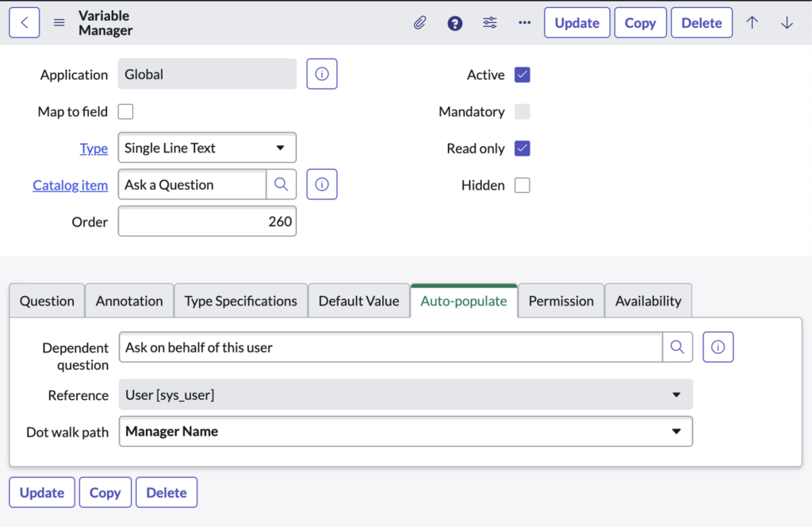Open the more options ellipsis icon

[x=524, y=23]
